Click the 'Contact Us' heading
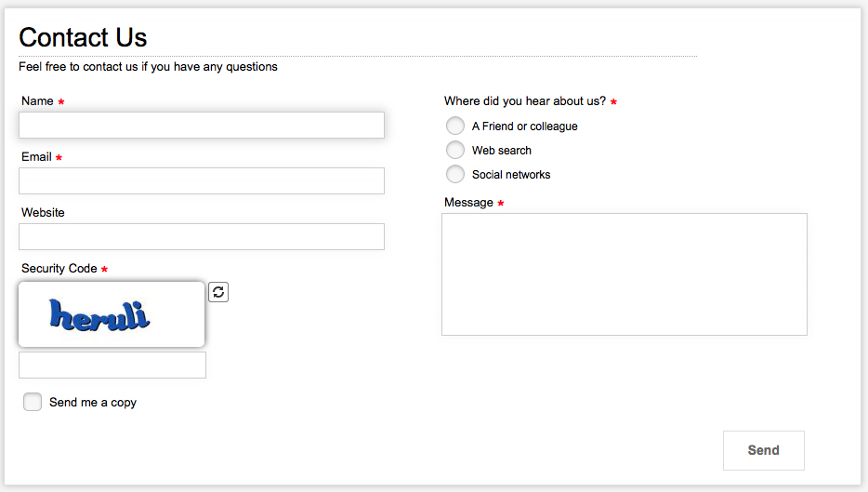Screen dimensions: 868x492 coord(83,38)
